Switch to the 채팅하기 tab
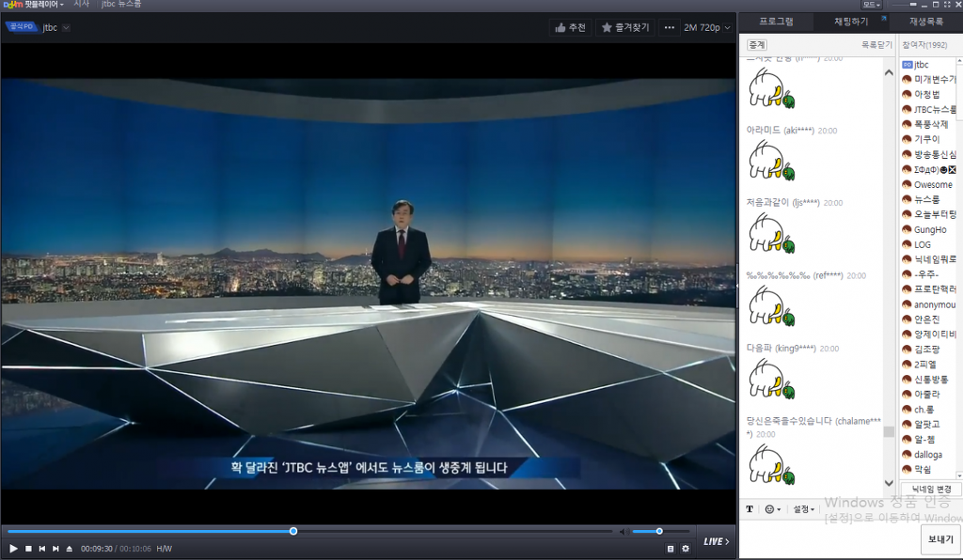 pyautogui.click(x=850, y=22)
